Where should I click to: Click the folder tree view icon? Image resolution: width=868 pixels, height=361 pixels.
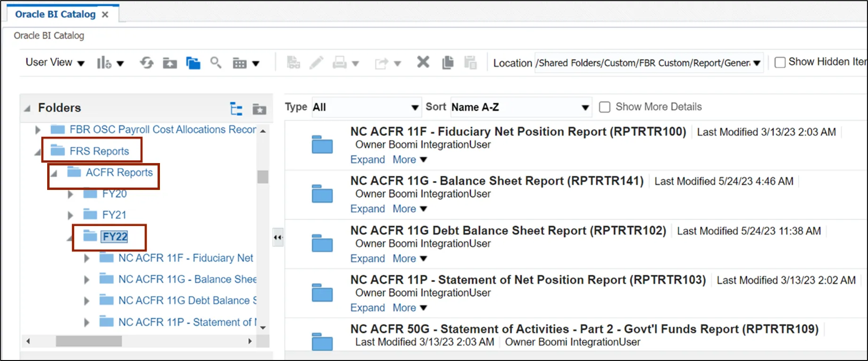pyautogui.click(x=236, y=109)
